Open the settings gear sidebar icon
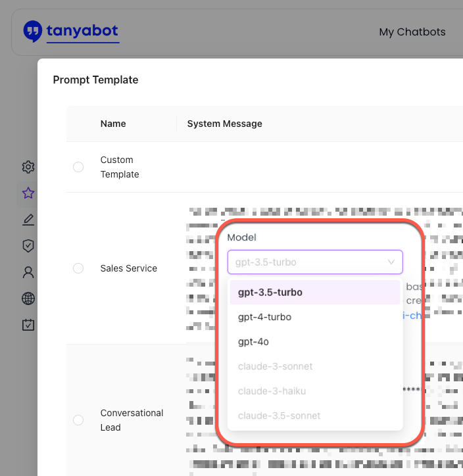The width and height of the screenshot is (463, 476). (x=28, y=167)
